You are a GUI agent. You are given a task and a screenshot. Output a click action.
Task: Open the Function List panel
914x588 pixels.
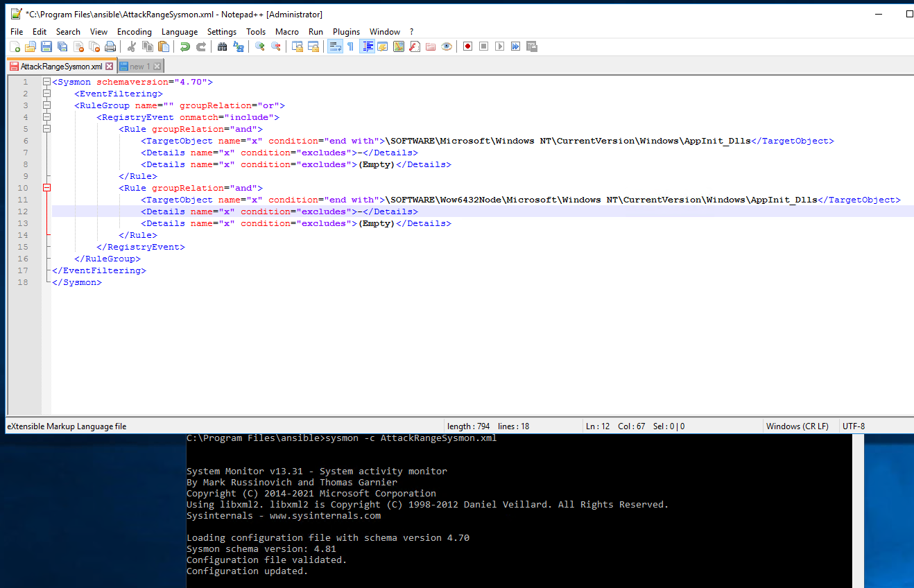click(415, 46)
